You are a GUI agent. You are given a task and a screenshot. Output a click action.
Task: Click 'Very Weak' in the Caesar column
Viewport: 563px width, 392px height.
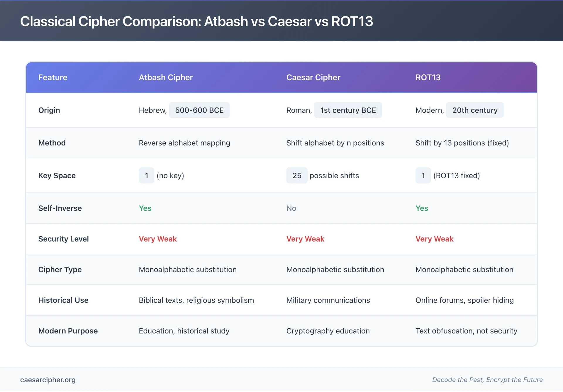pyautogui.click(x=305, y=239)
